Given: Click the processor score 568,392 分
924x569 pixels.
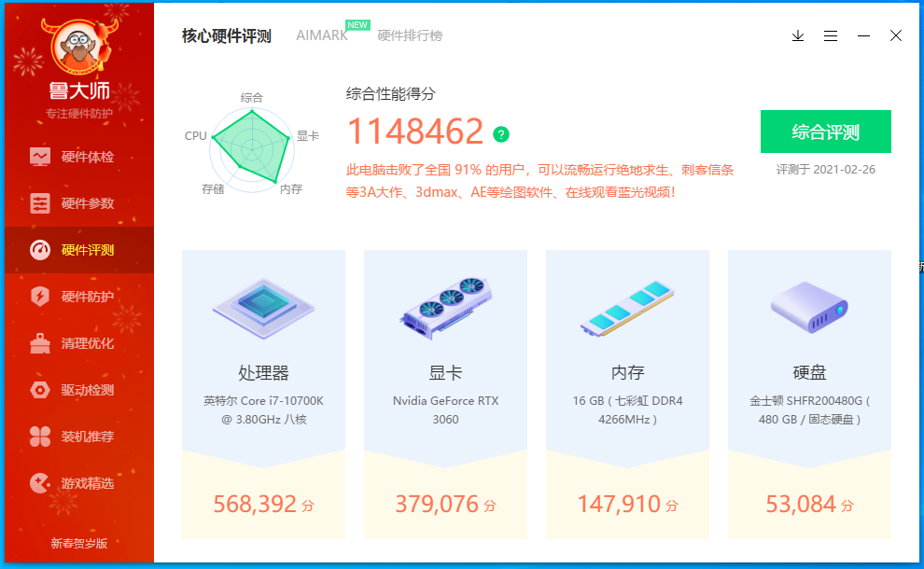Looking at the screenshot, I should coord(263,505).
